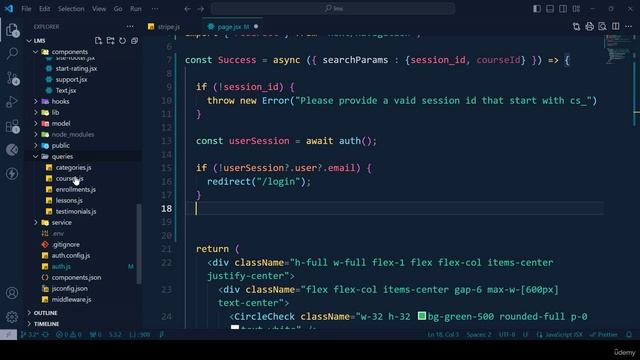The height and width of the screenshot is (360, 640).
Task: Close page.jsx via its unsaved dot
Action: (x=256, y=27)
